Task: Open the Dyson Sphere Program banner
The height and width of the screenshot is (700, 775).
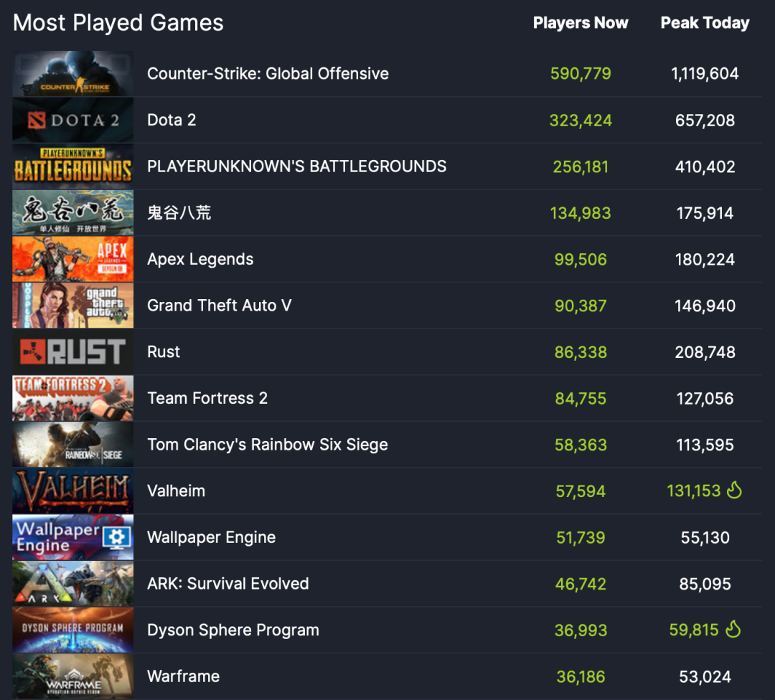Action: [x=72, y=631]
